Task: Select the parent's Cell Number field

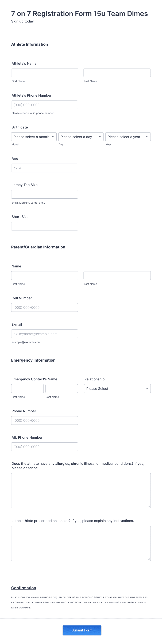Action: click(44, 307)
